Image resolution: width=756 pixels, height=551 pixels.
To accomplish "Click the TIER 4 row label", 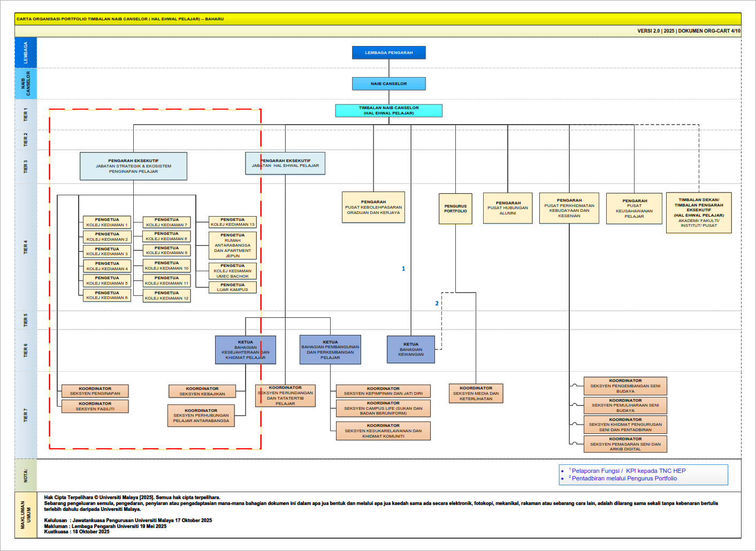I will click(x=26, y=247).
